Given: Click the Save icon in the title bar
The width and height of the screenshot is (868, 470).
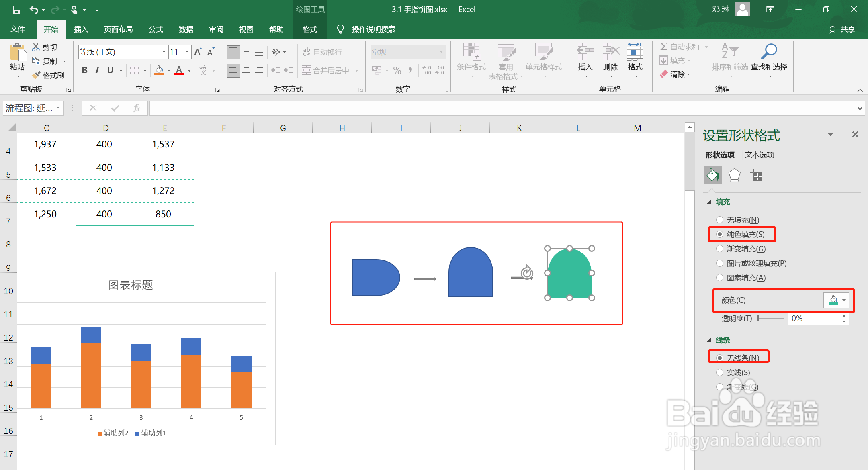Looking at the screenshot, I should point(16,10).
